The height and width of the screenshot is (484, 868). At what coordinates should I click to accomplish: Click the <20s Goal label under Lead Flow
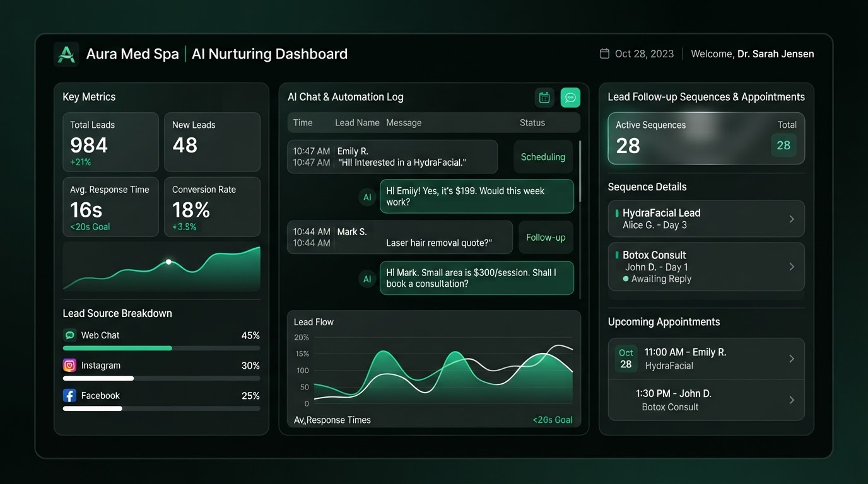(553, 420)
